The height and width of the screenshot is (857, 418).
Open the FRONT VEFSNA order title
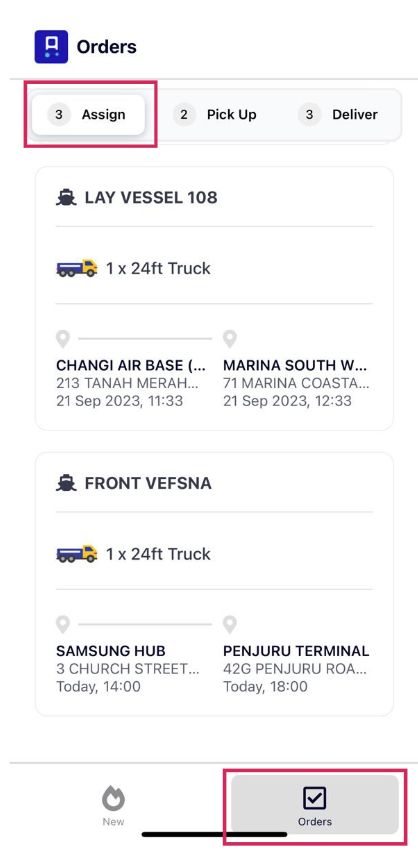click(x=148, y=483)
